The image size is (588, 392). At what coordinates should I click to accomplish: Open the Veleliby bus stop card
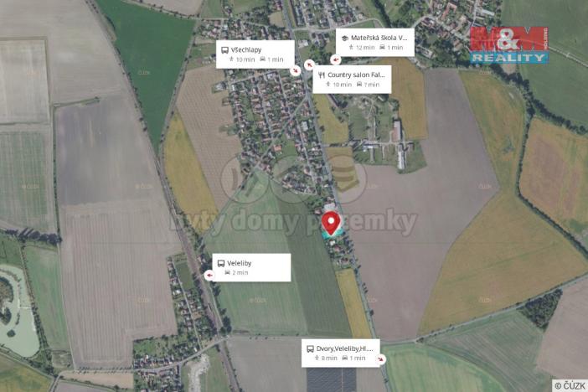tap(251, 267)
